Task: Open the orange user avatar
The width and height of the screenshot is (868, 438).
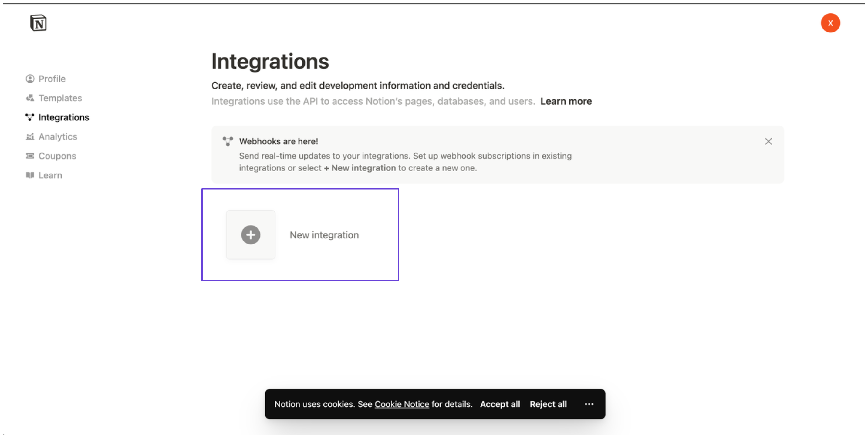Action: click(830, 23)
